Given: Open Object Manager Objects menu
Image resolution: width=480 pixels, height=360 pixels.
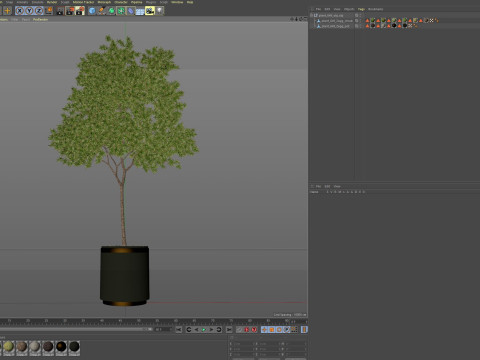Looking at the screenshot, I should coord(349,9).
